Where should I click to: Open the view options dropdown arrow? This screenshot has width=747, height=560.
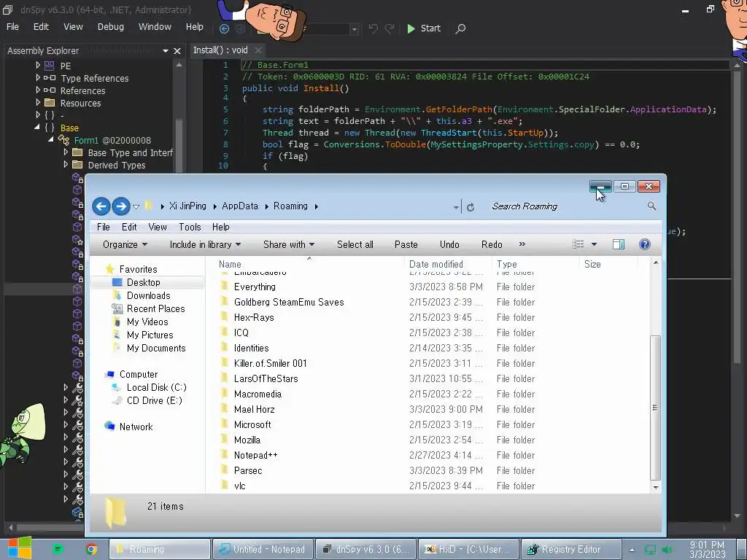pyautogui.click(x=594, y=244)
